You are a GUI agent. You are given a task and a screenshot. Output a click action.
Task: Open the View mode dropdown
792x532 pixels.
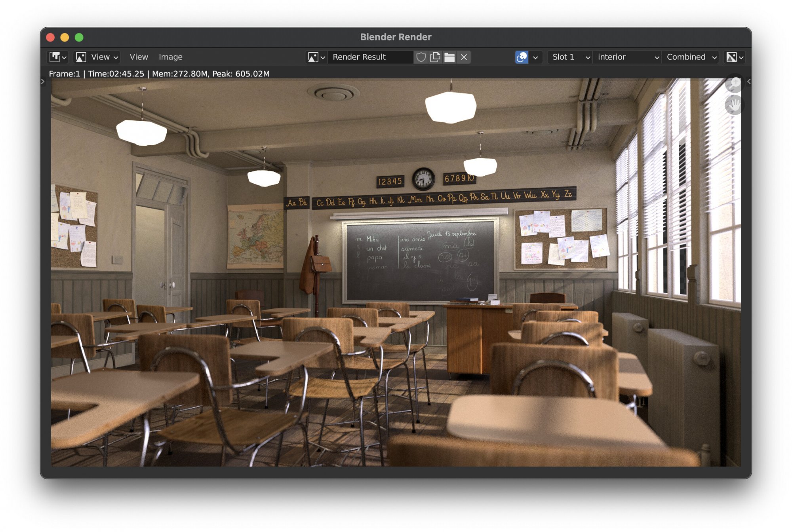coord(97,57)
